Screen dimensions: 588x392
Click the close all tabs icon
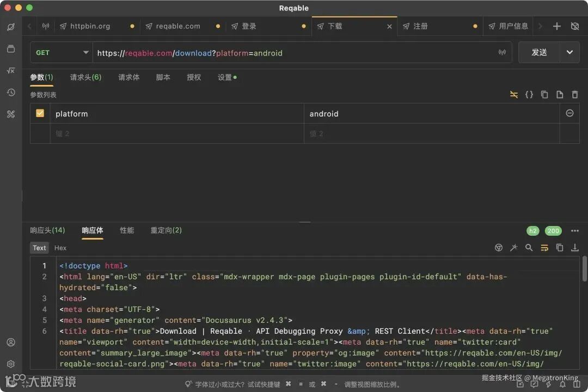(x=575, y=26)
